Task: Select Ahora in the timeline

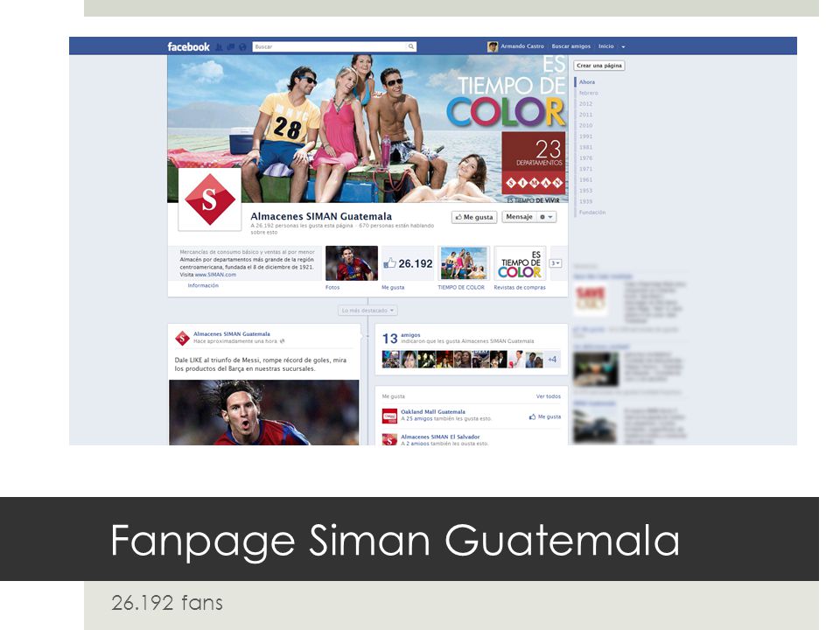Action: pos(586,82)
